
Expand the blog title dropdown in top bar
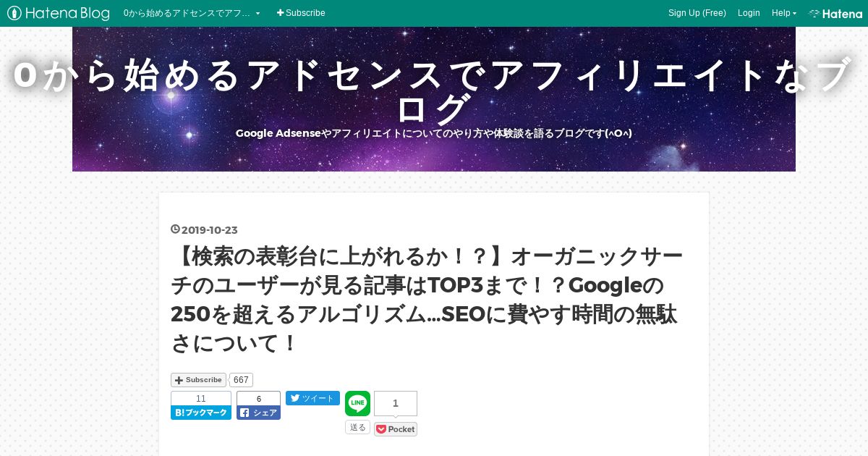192,13
